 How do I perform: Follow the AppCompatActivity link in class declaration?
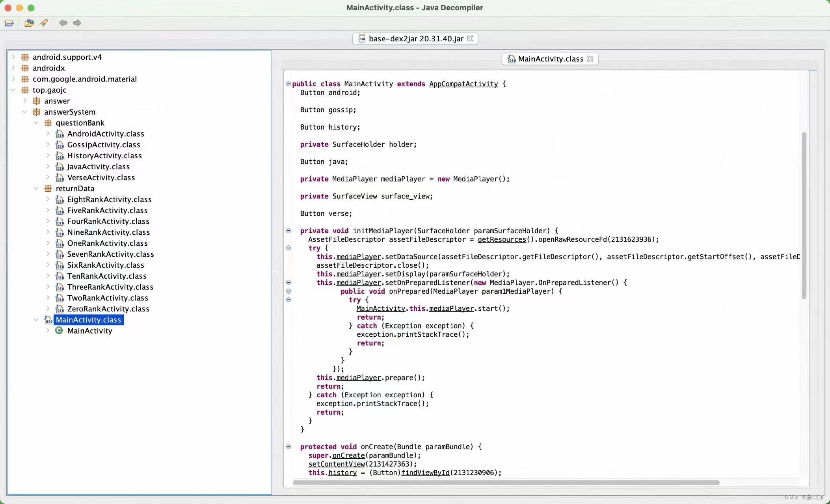coord(463,84)
